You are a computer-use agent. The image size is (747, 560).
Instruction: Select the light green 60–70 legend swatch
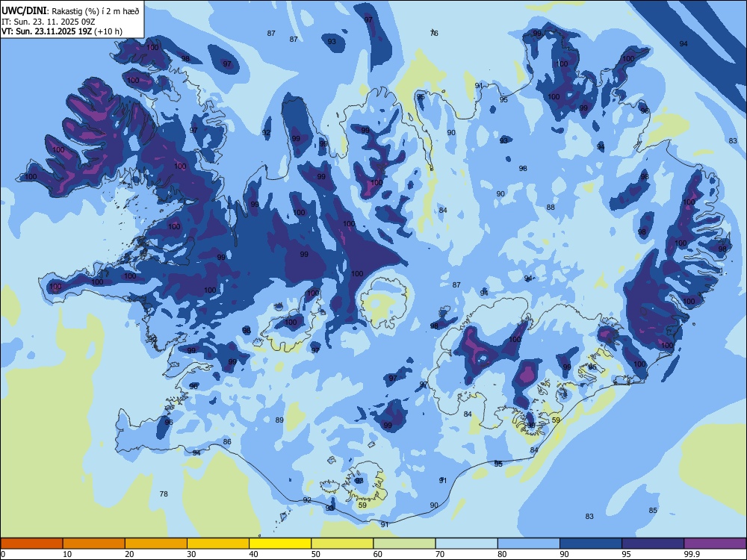[x=404, y=544]
